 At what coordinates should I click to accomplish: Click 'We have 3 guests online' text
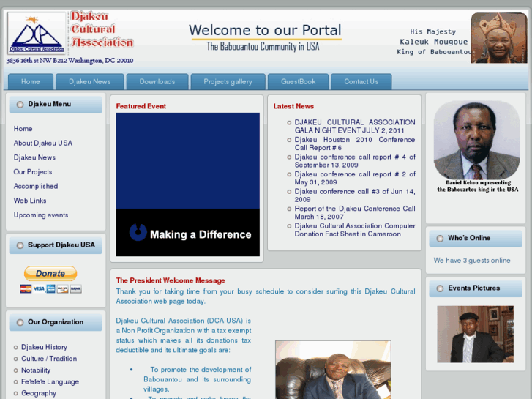[x=472, y=261]
